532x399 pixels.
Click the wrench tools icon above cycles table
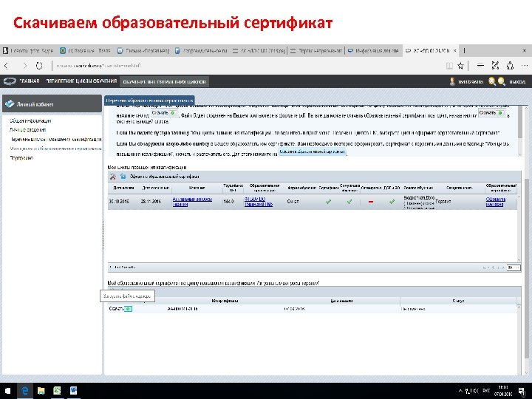(112, 177)
